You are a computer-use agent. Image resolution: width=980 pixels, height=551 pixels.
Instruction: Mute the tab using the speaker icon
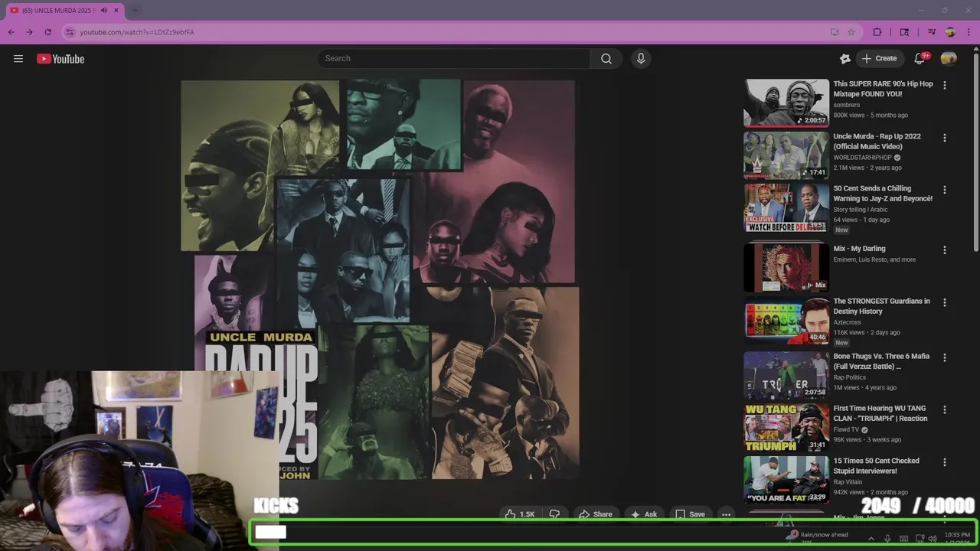click(x=103, y=11)
